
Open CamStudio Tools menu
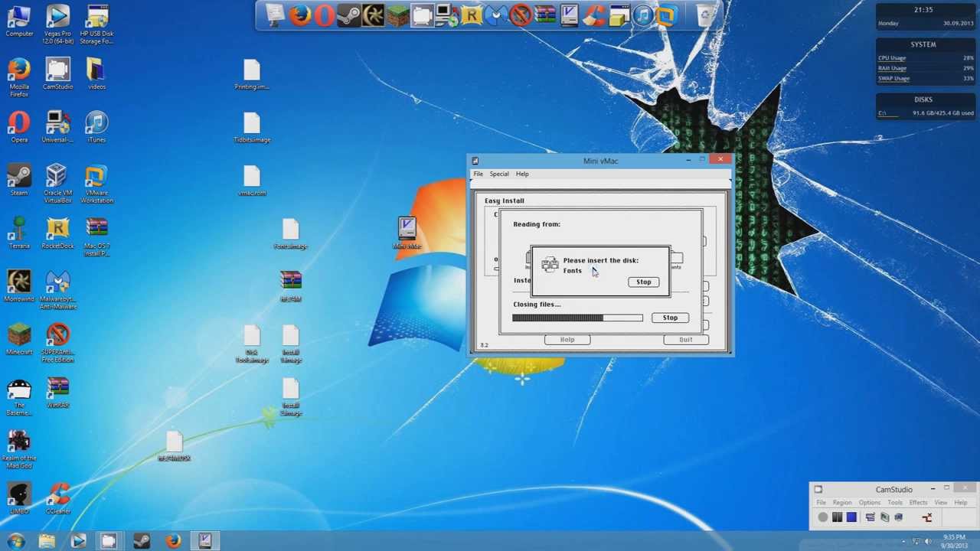(895, 503)
